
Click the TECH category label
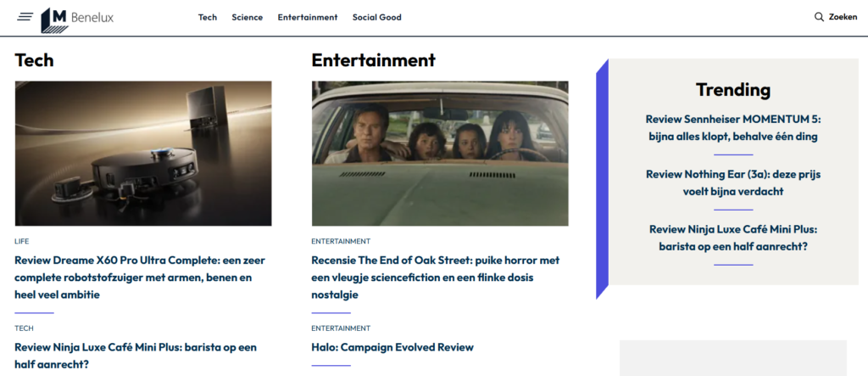pos(25,328)
